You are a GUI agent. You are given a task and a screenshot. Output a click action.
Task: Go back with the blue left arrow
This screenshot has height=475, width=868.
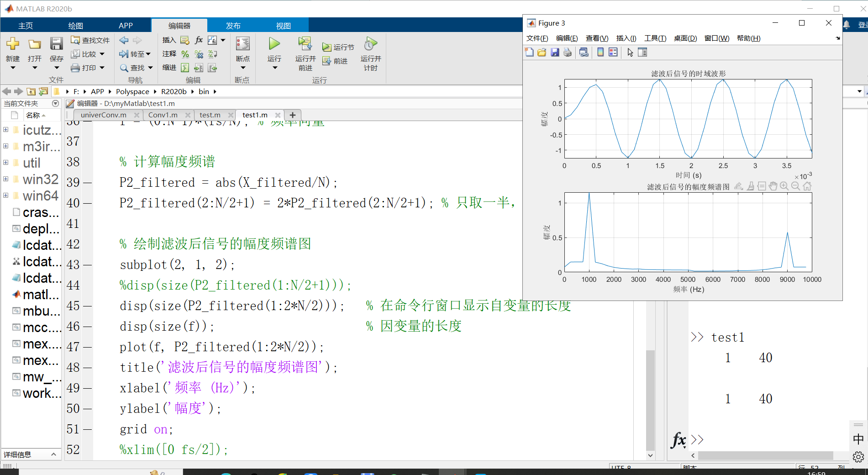tap(124, 40)
